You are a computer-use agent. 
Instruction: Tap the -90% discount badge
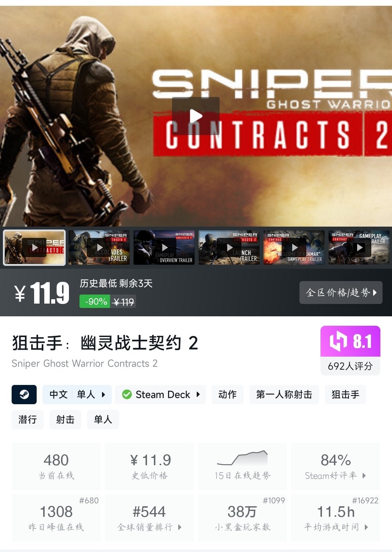point(95,301)
